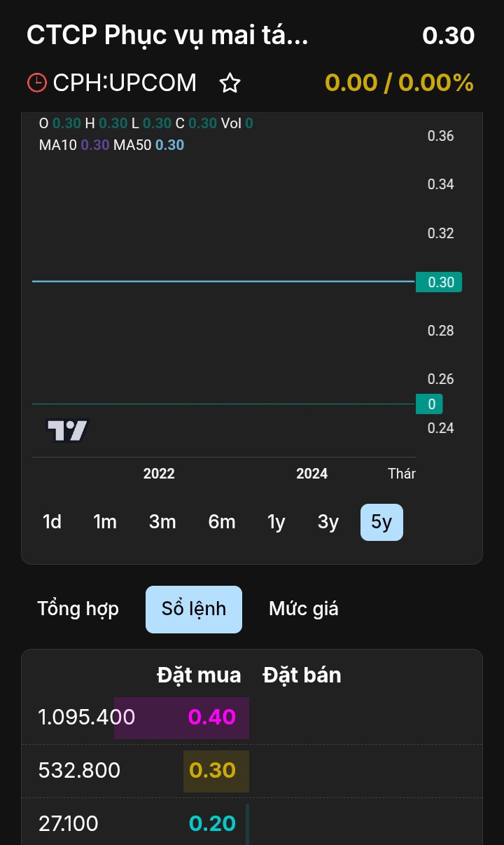504x845 pixels.
Task: Tap the CTCP Phục vụ mai tá... title
Action: tap(167, 35)
